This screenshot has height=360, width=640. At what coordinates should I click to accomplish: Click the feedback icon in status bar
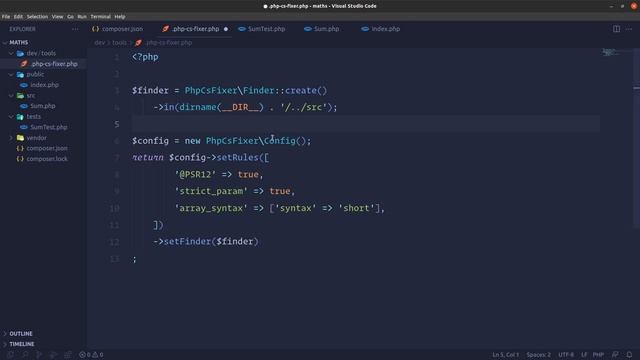point(615,355)
